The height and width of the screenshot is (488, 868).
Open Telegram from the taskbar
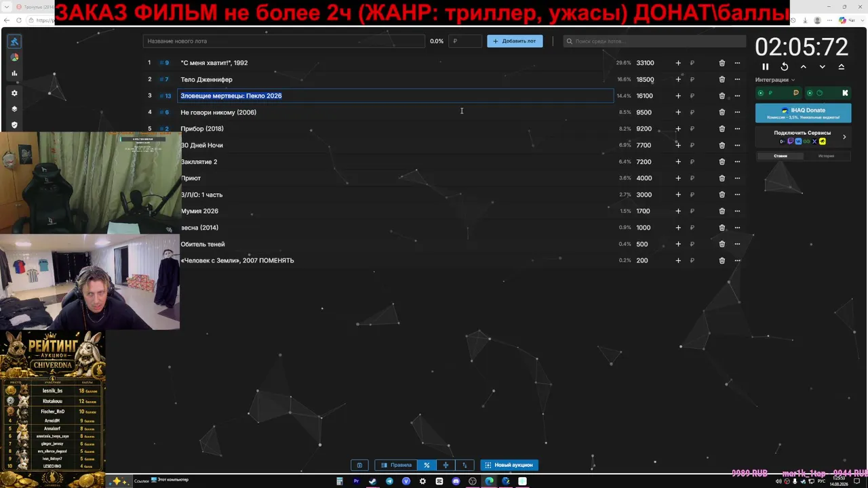coord(389,481)
